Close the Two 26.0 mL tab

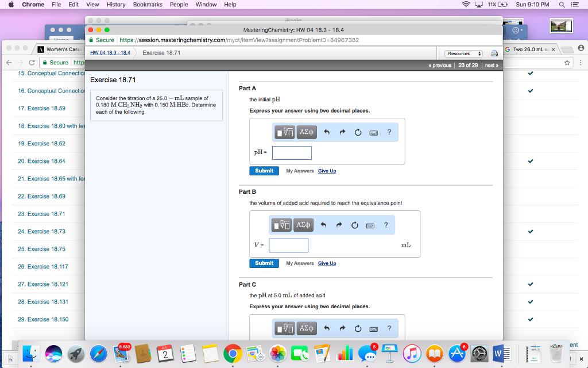click(x=553, y=49)
